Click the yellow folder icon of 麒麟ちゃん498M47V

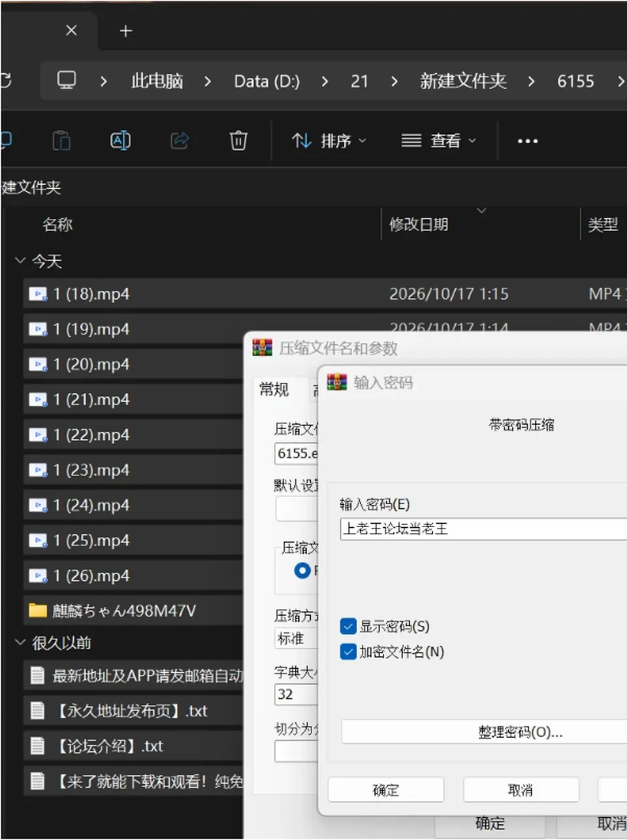pos(38,611)
